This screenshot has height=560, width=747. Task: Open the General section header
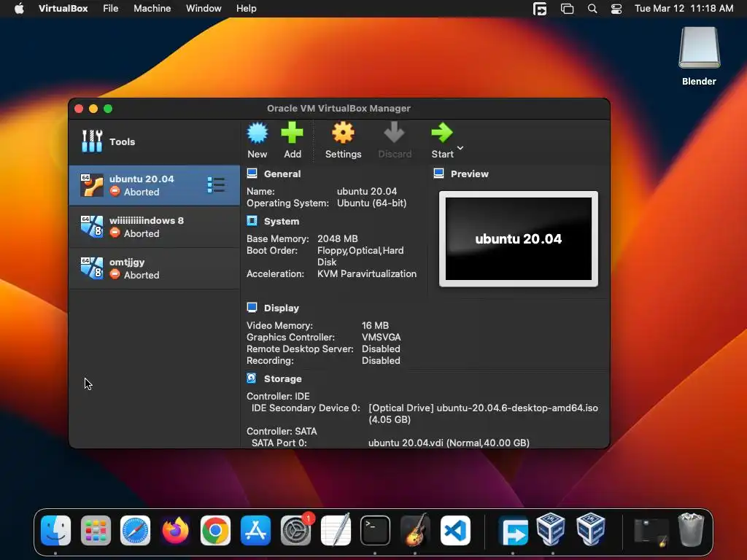(x=282, y=174)
